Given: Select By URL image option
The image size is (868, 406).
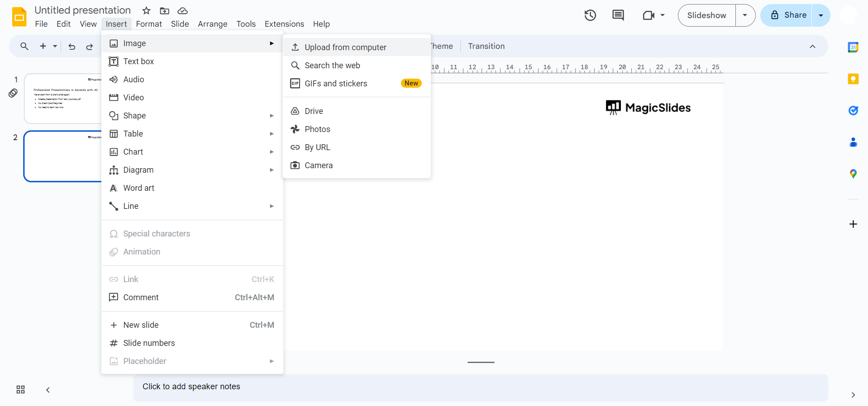Looking at the screenshot, I should (317, 147).
